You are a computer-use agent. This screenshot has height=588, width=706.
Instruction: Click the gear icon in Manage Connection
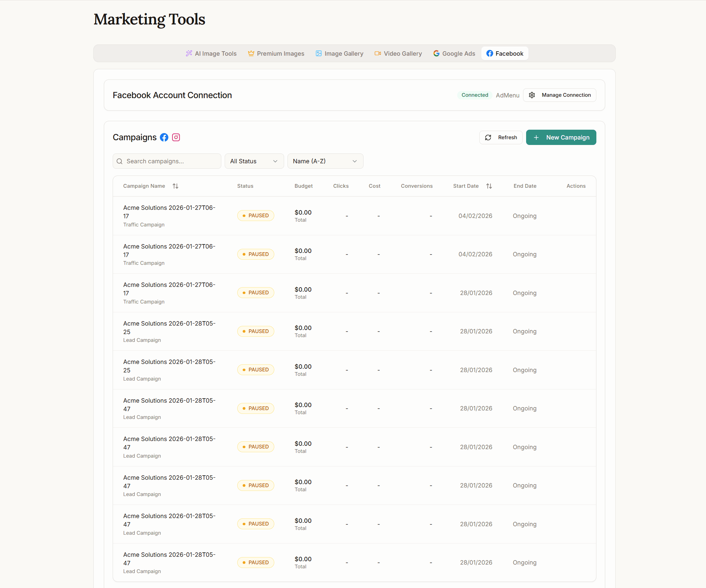point(532,95)
